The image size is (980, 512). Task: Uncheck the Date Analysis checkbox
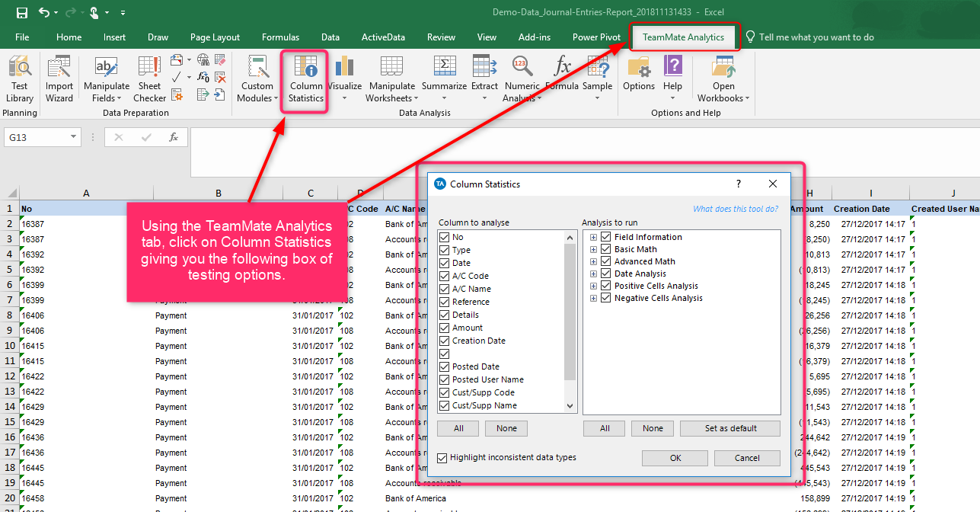(607, 274)
